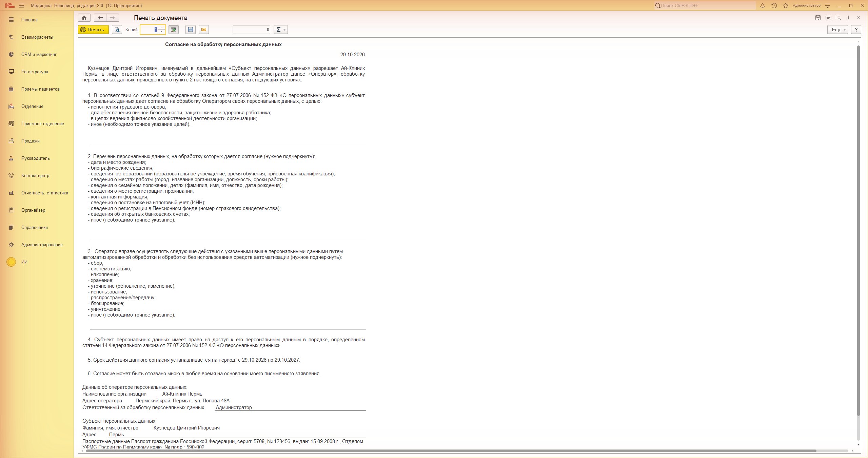Click the horizontal document scrollbar
The image size is (868, 458).
coord(451,451)
